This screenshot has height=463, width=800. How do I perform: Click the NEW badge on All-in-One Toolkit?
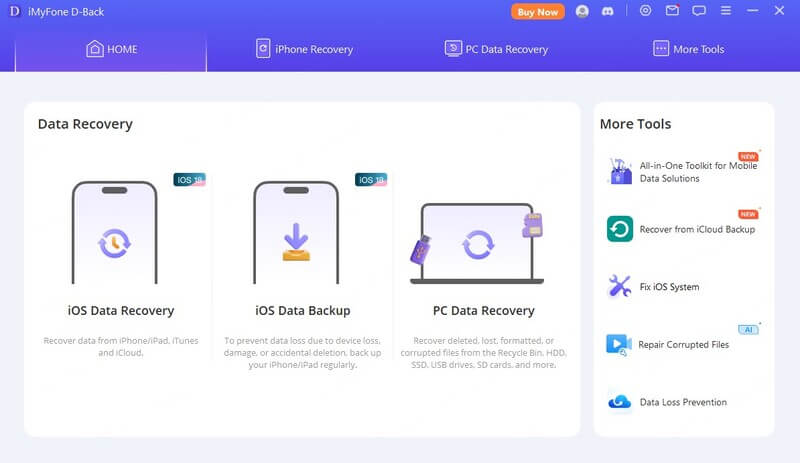click(748, 156)
